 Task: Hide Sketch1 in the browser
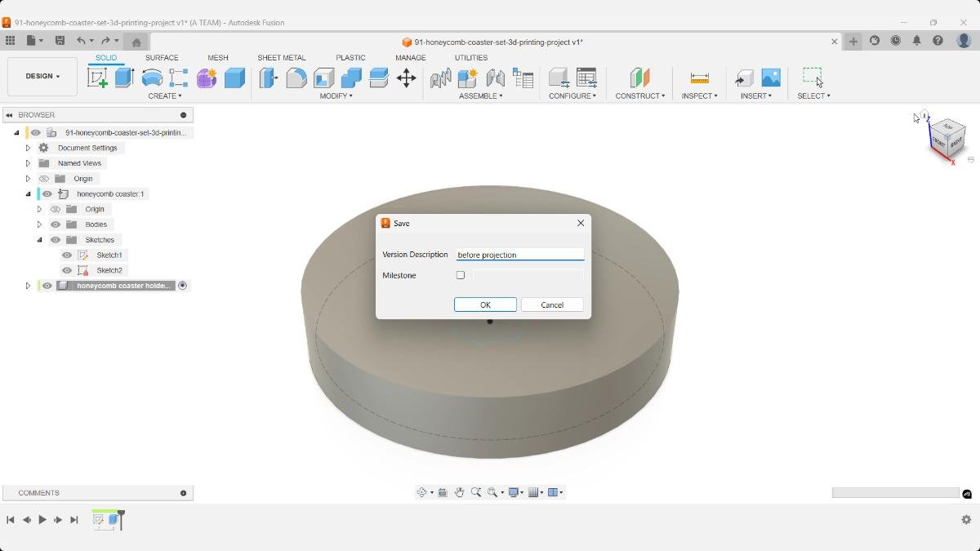66,255
